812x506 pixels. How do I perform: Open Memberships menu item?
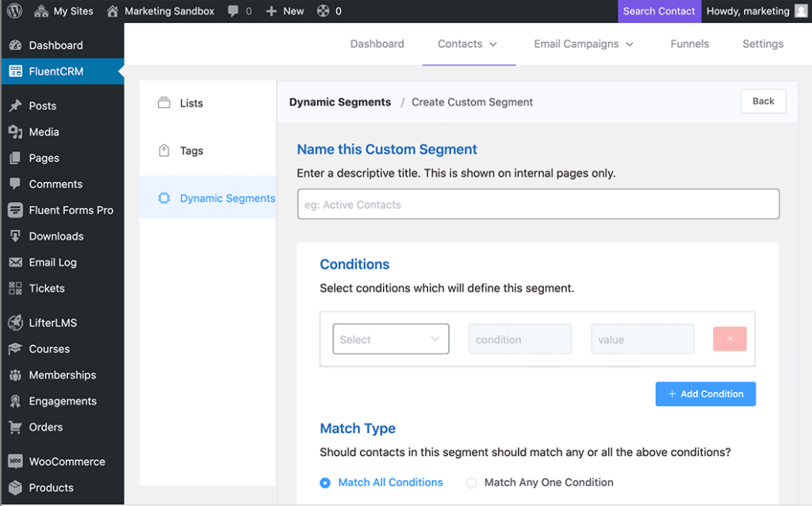tap(62, 375)
